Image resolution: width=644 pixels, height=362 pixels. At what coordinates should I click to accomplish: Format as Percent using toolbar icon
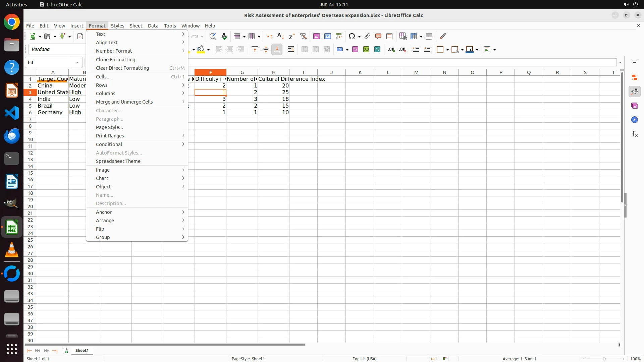[355, 50]
